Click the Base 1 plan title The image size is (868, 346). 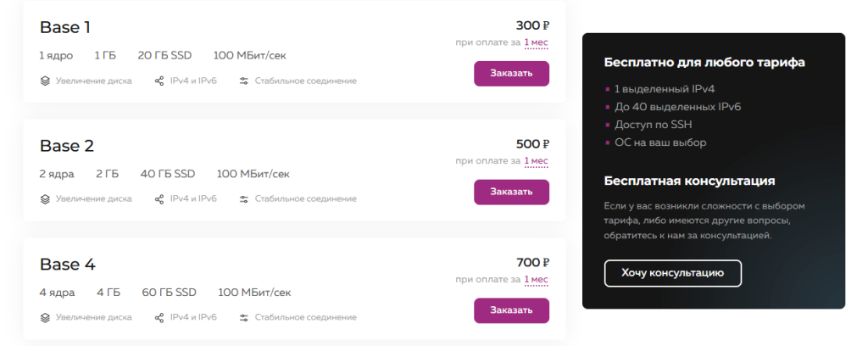click(65, 27)
